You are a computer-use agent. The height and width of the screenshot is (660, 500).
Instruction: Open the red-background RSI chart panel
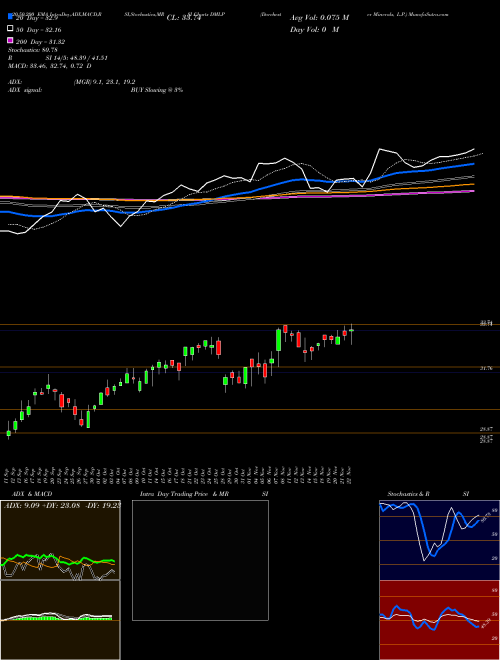439,620
